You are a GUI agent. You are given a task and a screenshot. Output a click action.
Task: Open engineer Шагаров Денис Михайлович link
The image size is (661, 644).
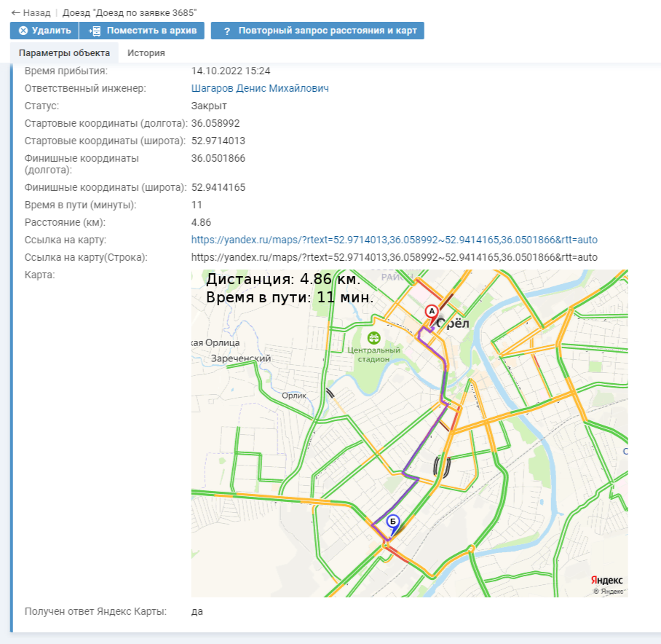(260, 88)
